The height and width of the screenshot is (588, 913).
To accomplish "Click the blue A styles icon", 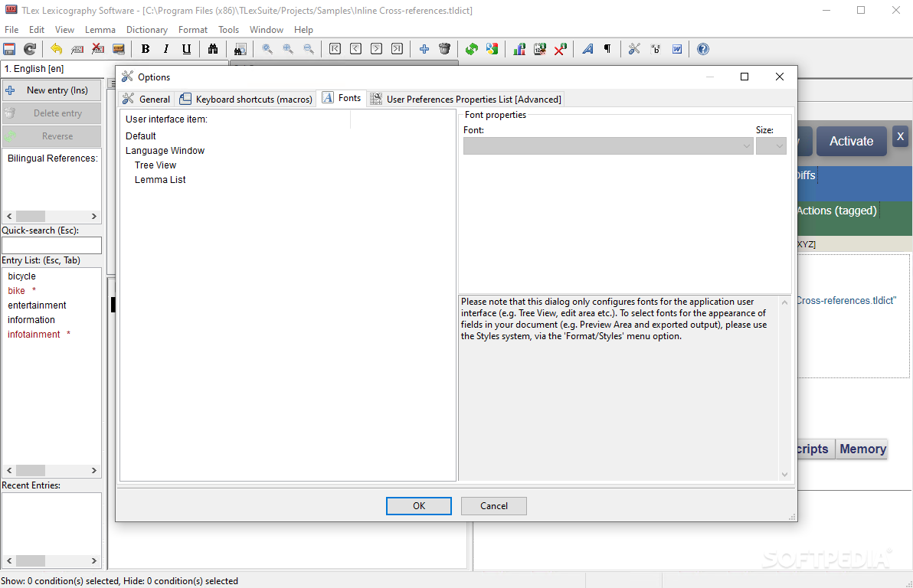I will (x=587, y=49).
